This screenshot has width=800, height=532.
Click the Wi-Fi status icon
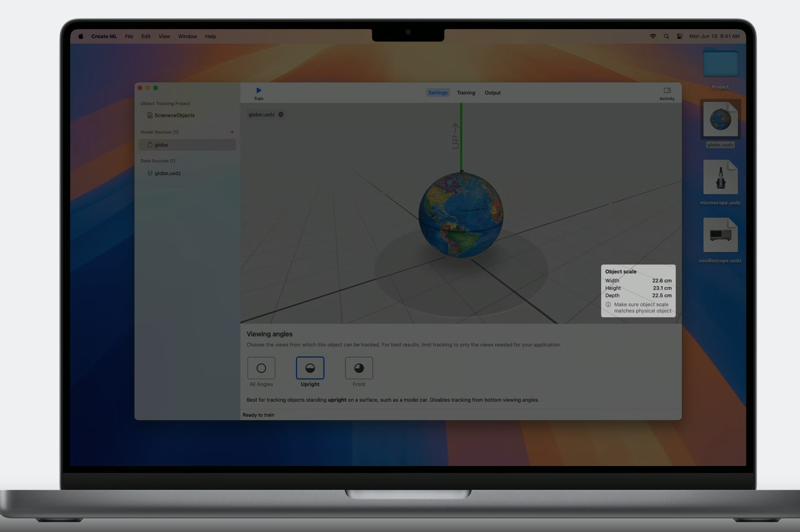pos(653,36)
